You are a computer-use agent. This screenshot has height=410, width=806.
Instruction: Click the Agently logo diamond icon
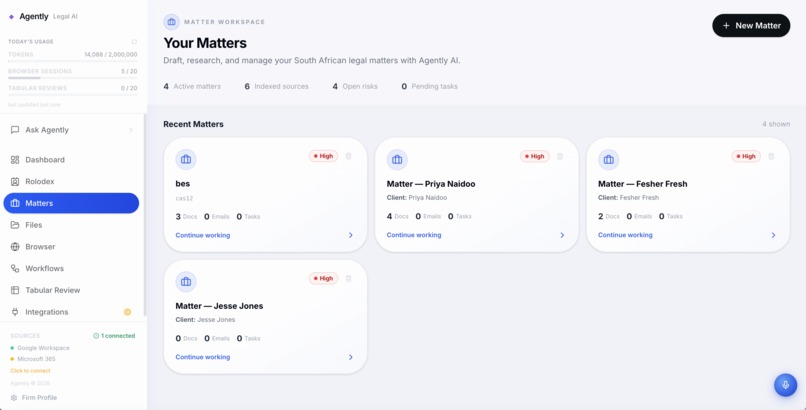[11, 17]
